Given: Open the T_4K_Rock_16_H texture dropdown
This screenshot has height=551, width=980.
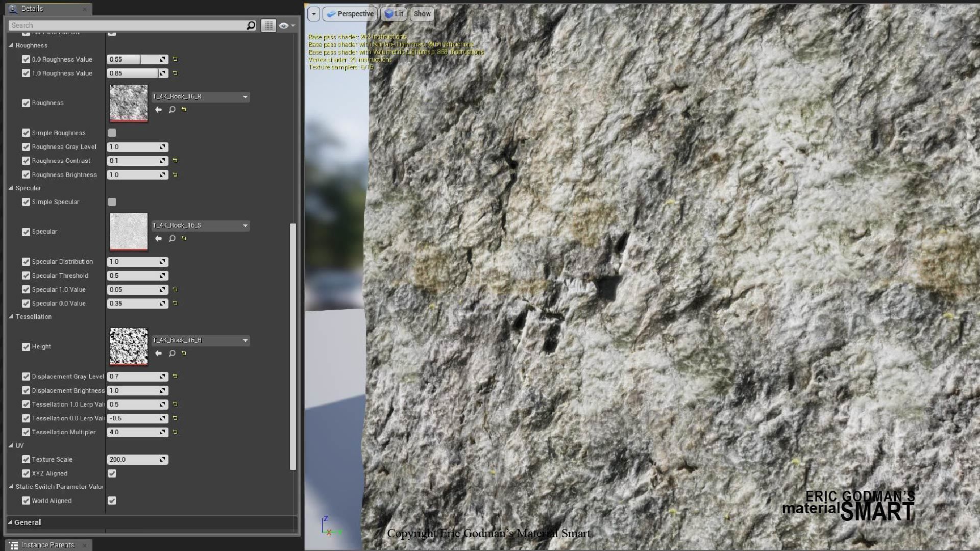Looking at the screenshot, I should click(201, 340).
